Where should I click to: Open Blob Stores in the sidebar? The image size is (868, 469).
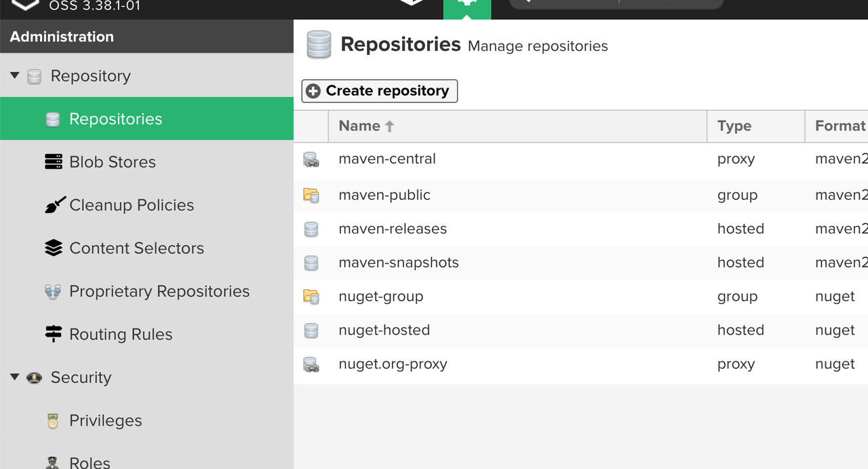coord(146,162)
